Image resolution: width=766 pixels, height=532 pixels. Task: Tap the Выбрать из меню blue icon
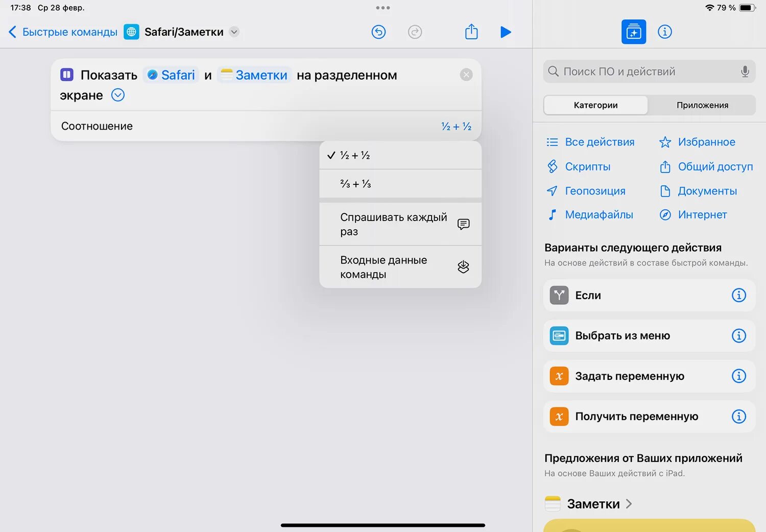559,335
